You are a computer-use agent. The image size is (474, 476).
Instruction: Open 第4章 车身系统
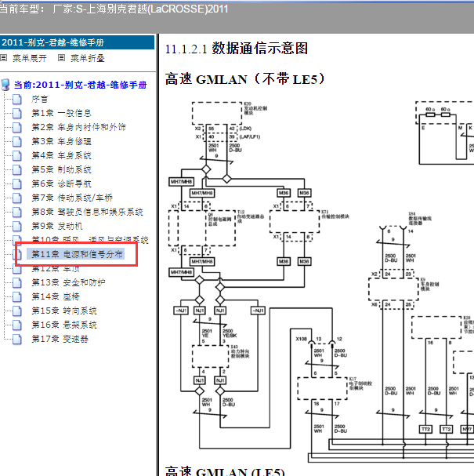(62, 155)
